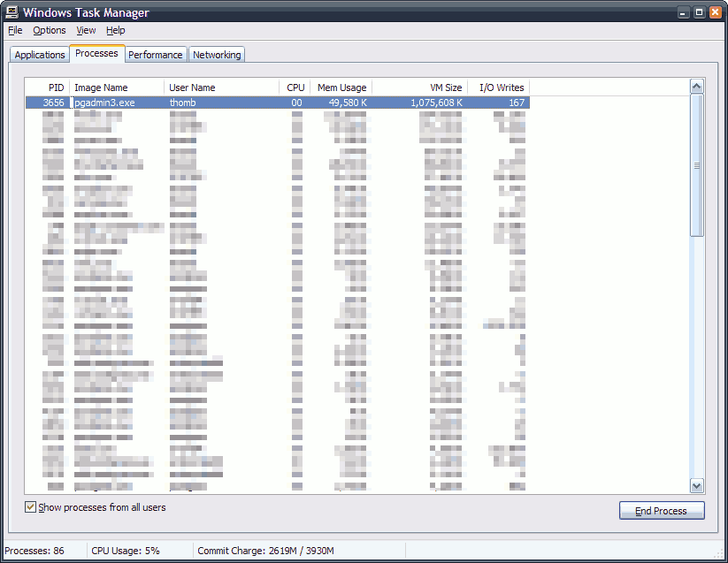This screenshot has width=728, height=563.
Task: Click the scrollbar down arrow
Action: pos(696,485)
